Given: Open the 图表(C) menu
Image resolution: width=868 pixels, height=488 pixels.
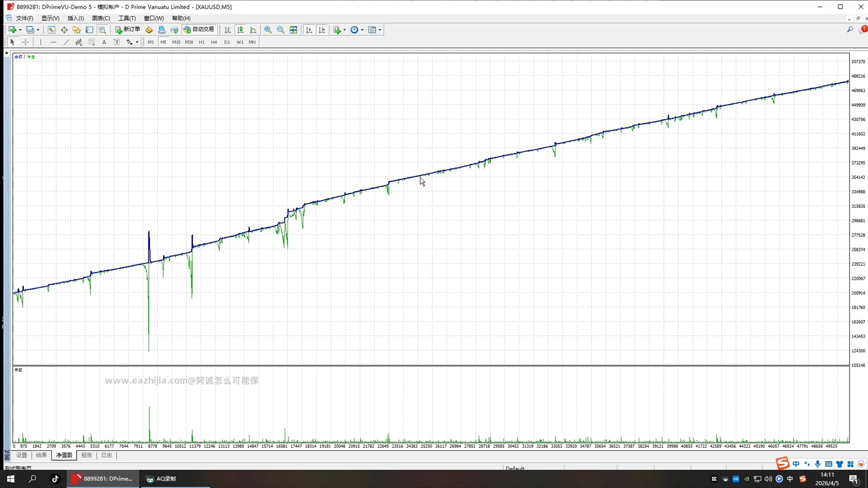Looking at the screenshot, I should (101, 18).
